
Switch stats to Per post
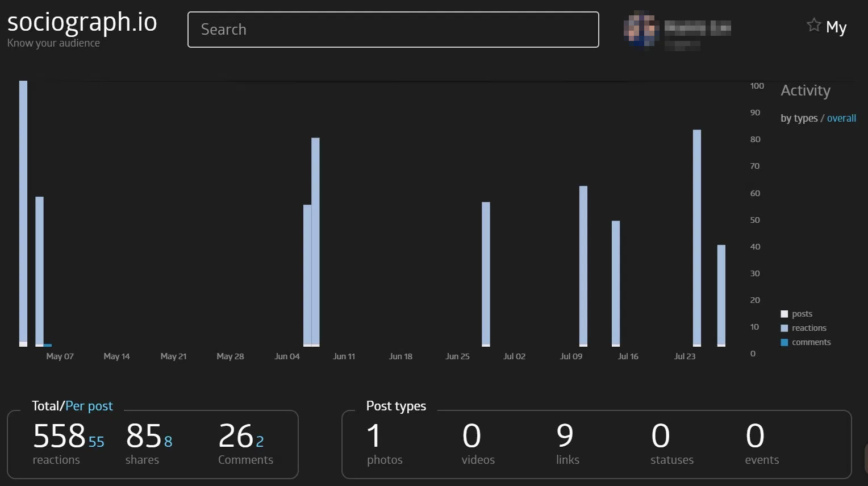tap(89, 406)
